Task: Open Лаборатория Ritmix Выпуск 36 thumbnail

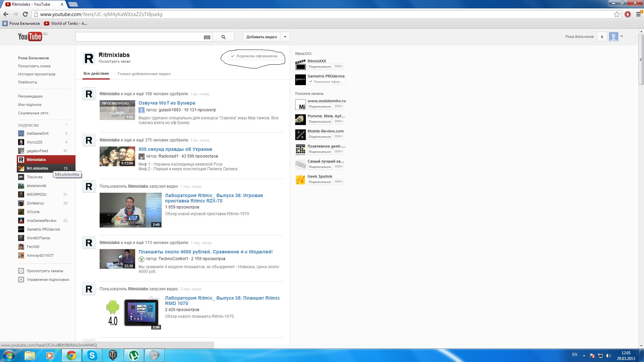Action: point(130,210)
